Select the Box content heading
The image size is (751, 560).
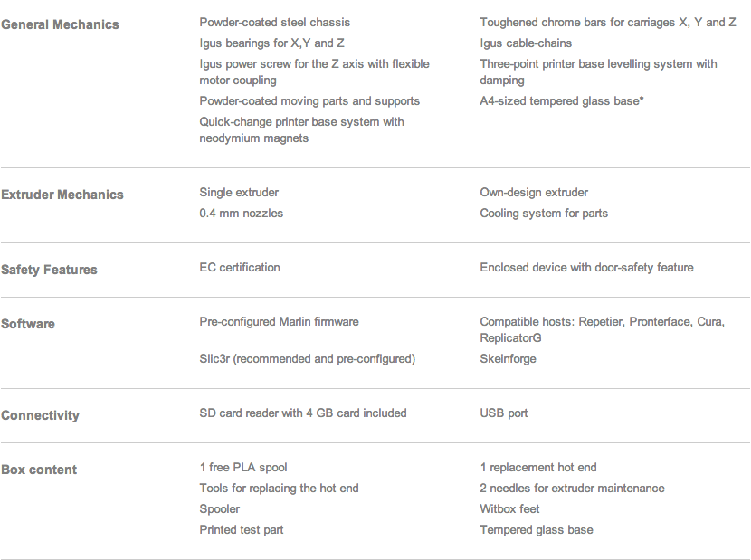coord(39,470)
